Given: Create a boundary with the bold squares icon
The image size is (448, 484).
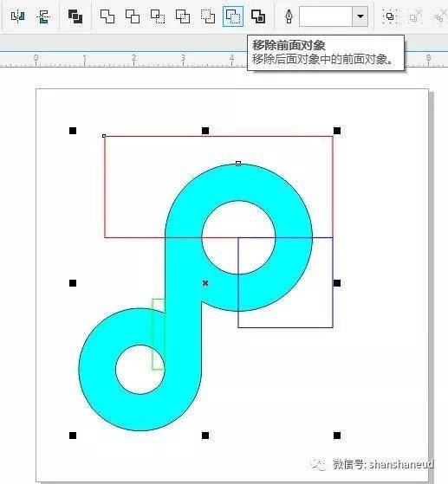Looking at the screenshot, I should pos(258,16).
